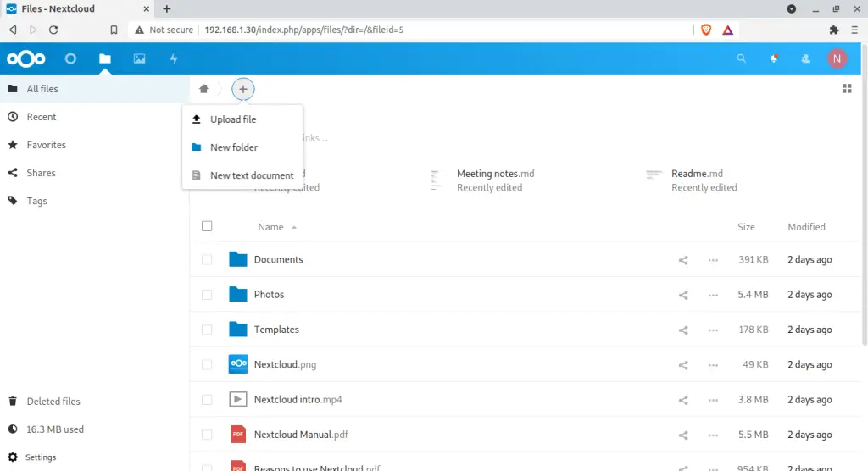Bookmark this page icon
This screenshot has height=471, width=868.
click(114, 30)
